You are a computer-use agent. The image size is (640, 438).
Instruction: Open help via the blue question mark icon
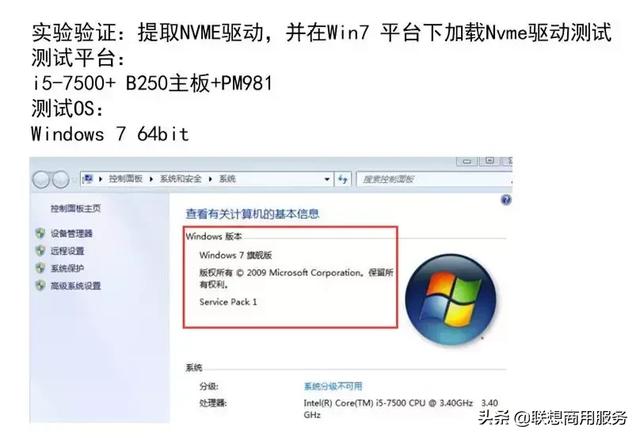coord(506,200)
